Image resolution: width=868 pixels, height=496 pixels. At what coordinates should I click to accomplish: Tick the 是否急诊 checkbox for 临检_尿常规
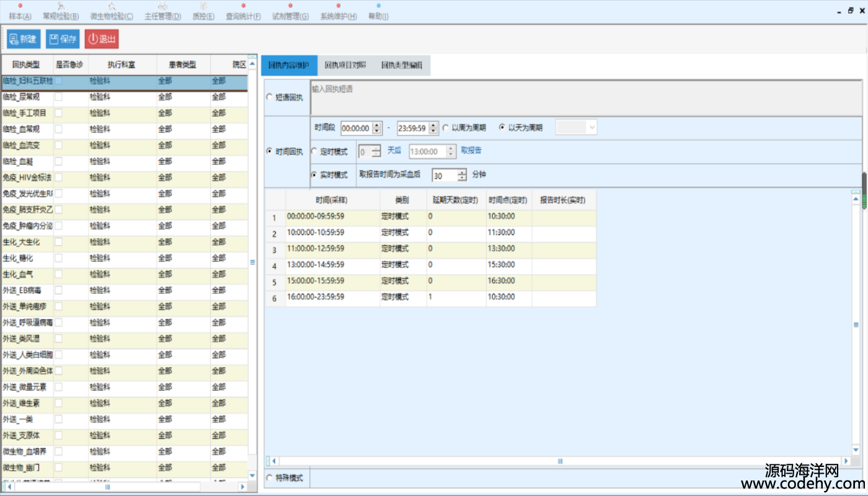[x=58, y=97]
